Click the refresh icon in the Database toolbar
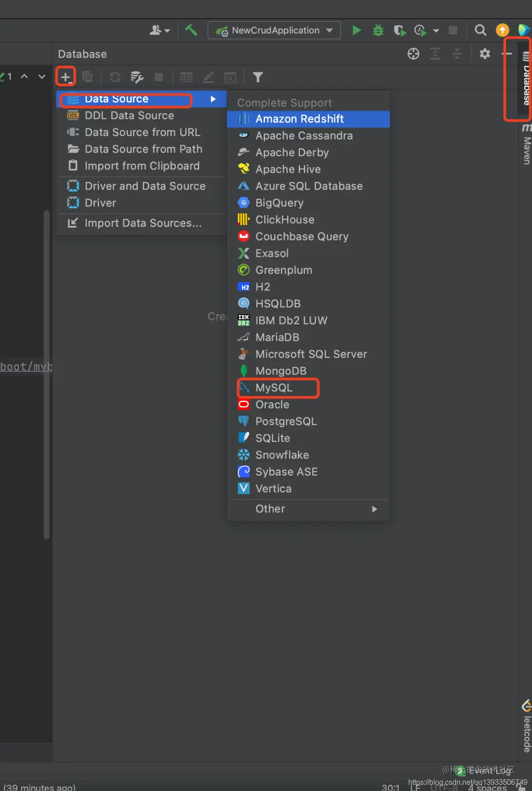 115,77
